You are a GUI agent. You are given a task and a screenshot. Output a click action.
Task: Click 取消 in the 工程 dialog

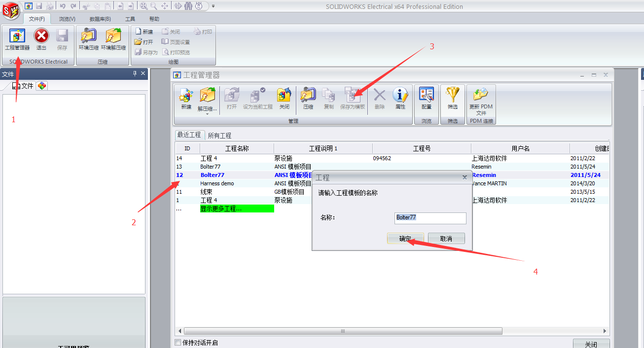(x=446, y=239)
